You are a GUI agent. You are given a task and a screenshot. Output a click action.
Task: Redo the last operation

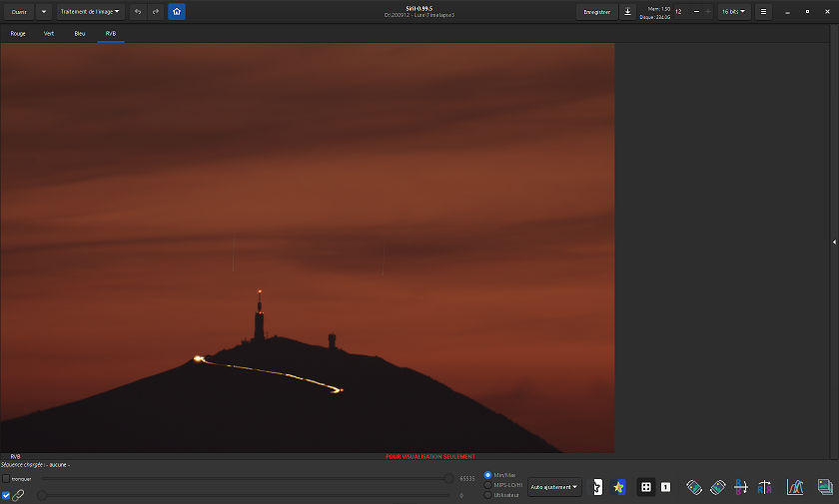coord(156,12)
